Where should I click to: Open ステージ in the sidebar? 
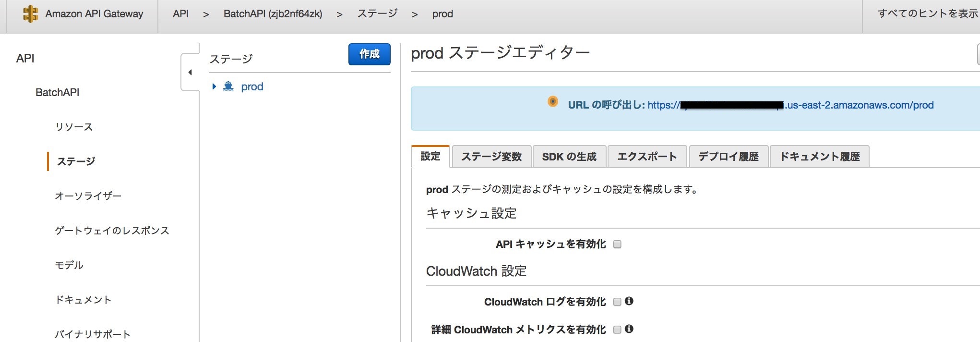(76, 161)
